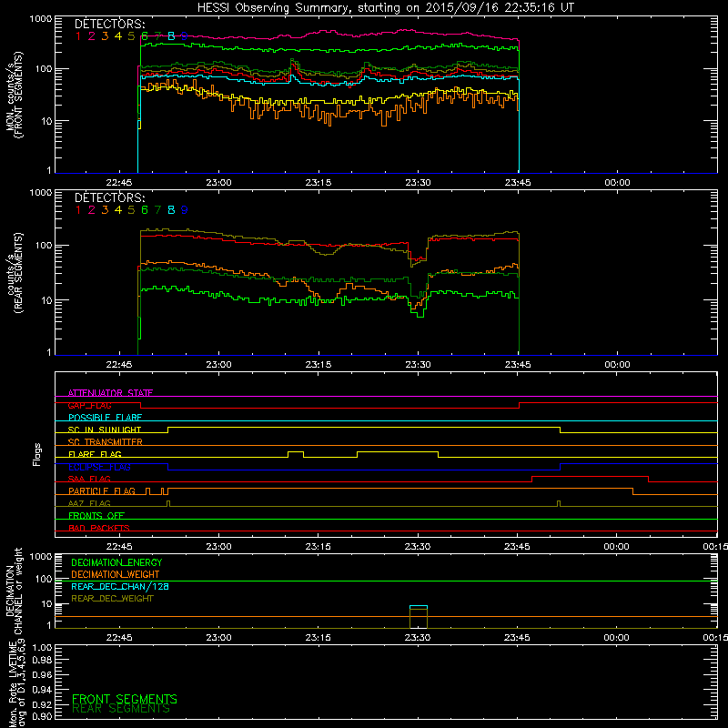This screenshot has width=728, height=728.
Task: Click the 23:15 tick label under the front segments plot
Action: coord(318,183)
